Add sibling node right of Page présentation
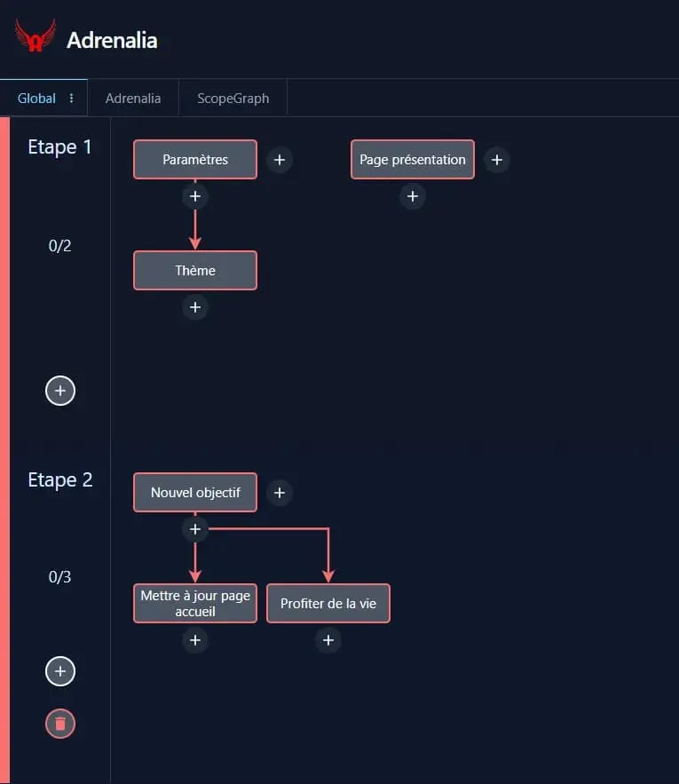This screenshot has height=784, width=679. [x=496, y=160]
